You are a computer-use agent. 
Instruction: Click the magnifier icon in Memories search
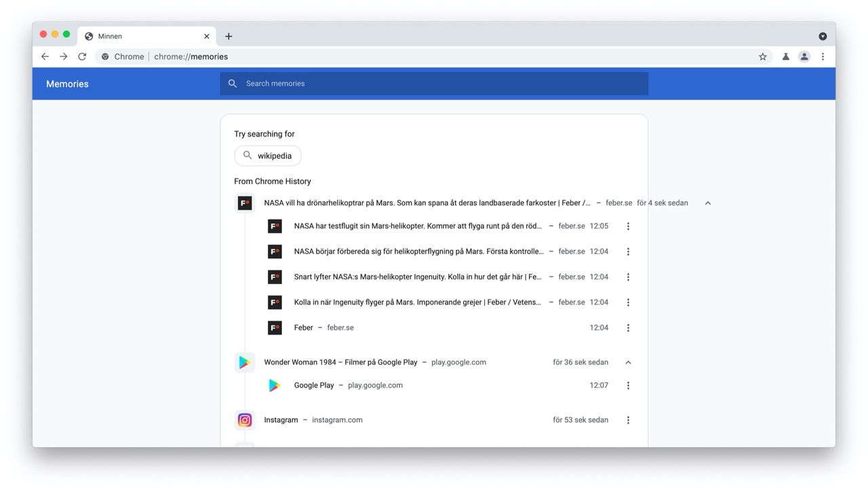tap(233, 83)
